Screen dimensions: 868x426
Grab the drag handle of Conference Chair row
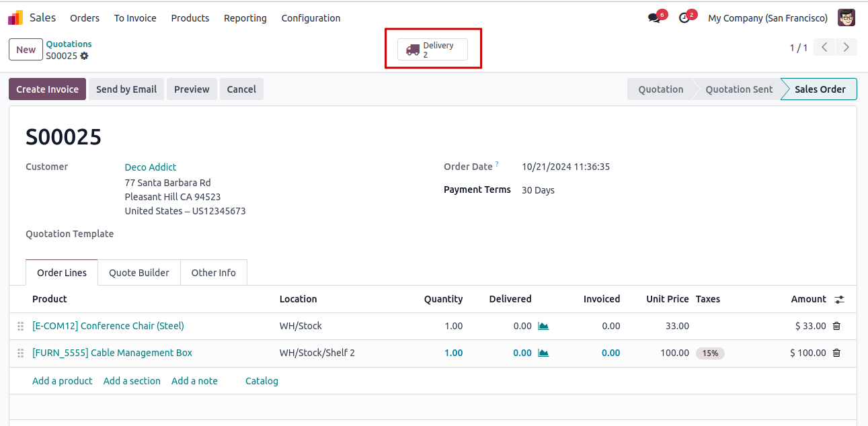tap(20, 326)
